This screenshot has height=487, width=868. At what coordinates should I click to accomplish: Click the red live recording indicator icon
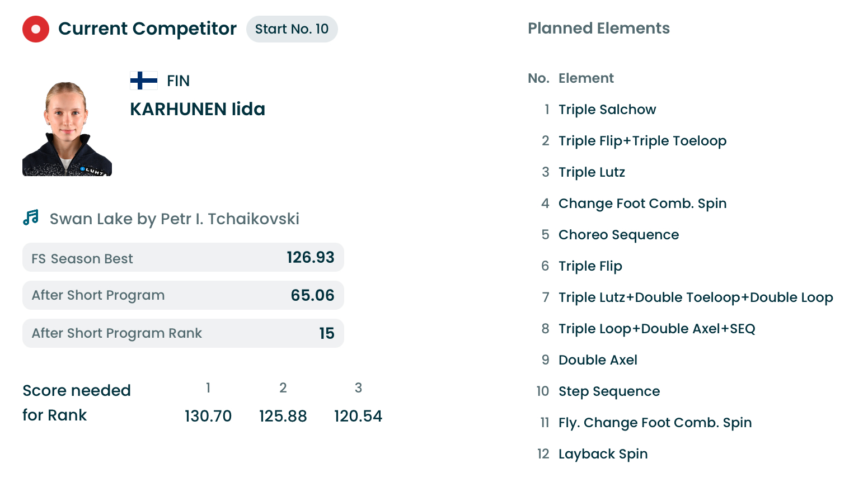(36, 29)
